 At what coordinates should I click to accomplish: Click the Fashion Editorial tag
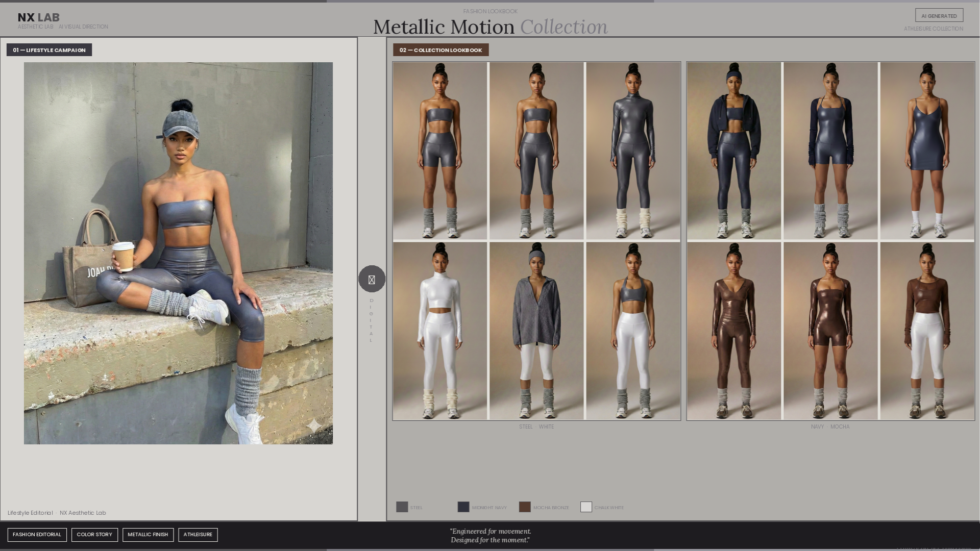(x=37, y=535)
